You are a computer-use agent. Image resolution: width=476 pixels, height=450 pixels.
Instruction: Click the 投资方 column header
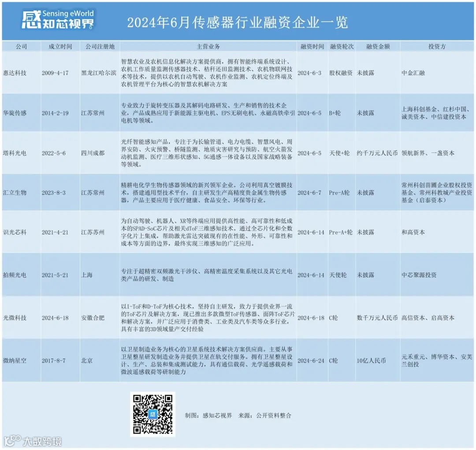pos(437,46)
